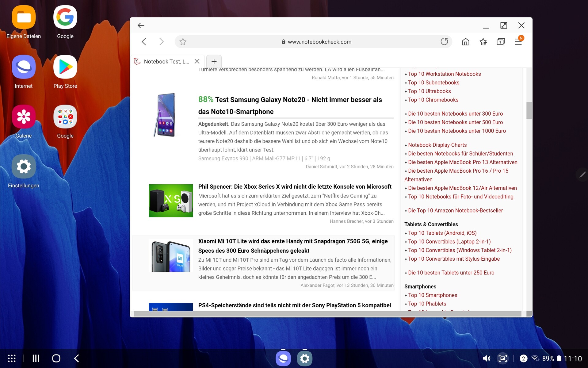588x368 pixels.
Task: Launch the Play Store app
Action: [65, 67]
